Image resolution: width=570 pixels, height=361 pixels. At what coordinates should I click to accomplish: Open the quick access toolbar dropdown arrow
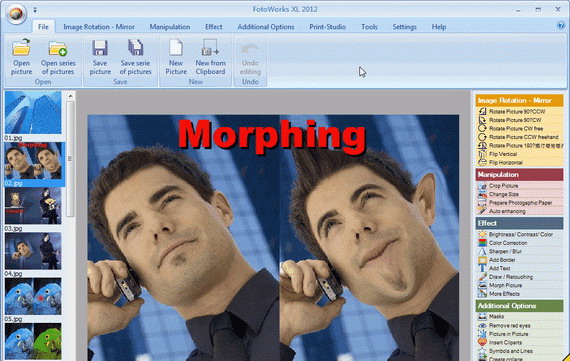(35, 10)
